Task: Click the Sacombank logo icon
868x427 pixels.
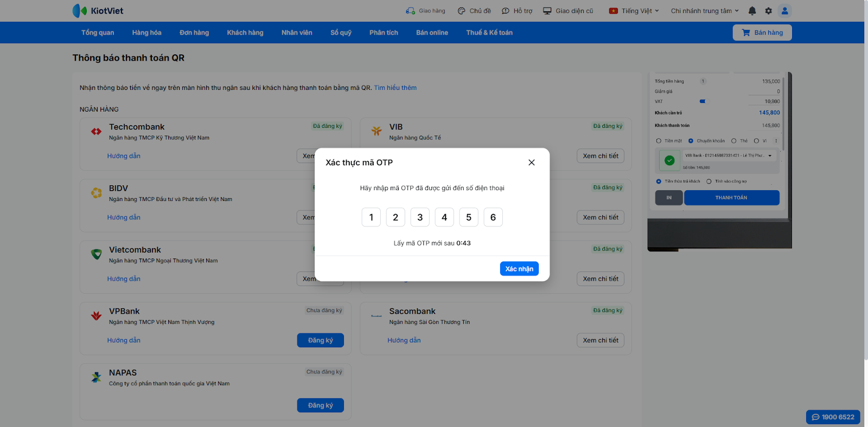Action: point(376,315)
